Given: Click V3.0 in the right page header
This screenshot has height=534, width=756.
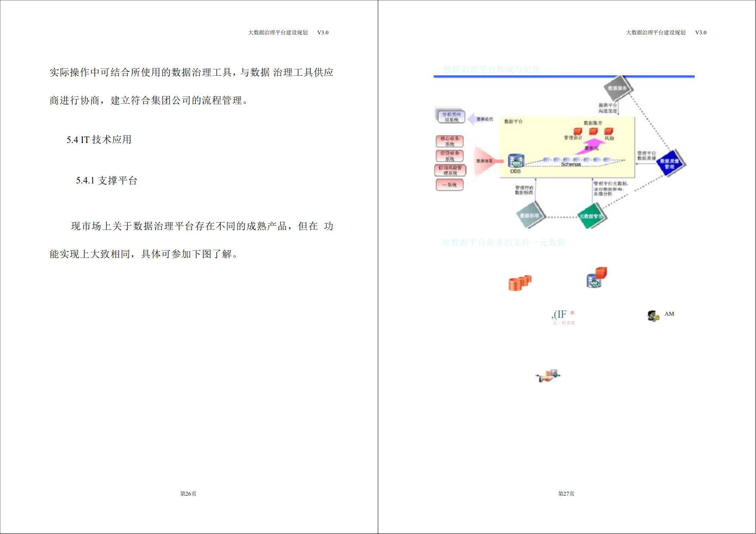Looking at the screenshot, I should (x=701, y=32).
